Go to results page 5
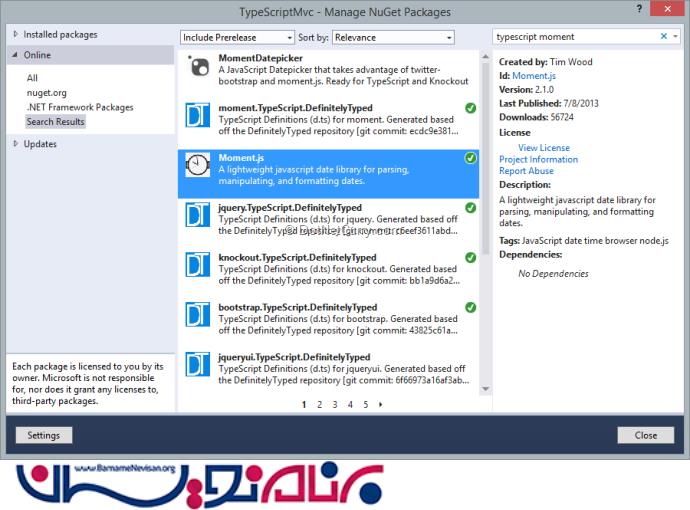This screenshot has height=510, width=690. [366, 404]
